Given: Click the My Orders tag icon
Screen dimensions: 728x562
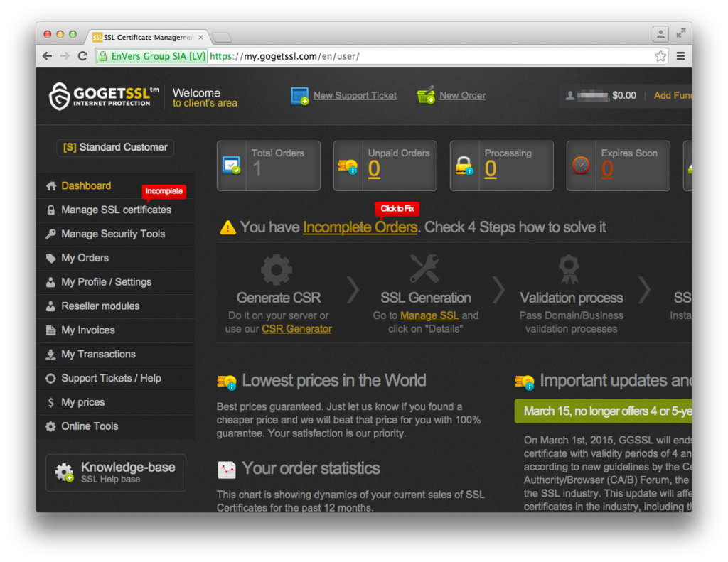Looking at the screenshot, I should [51, 258].
